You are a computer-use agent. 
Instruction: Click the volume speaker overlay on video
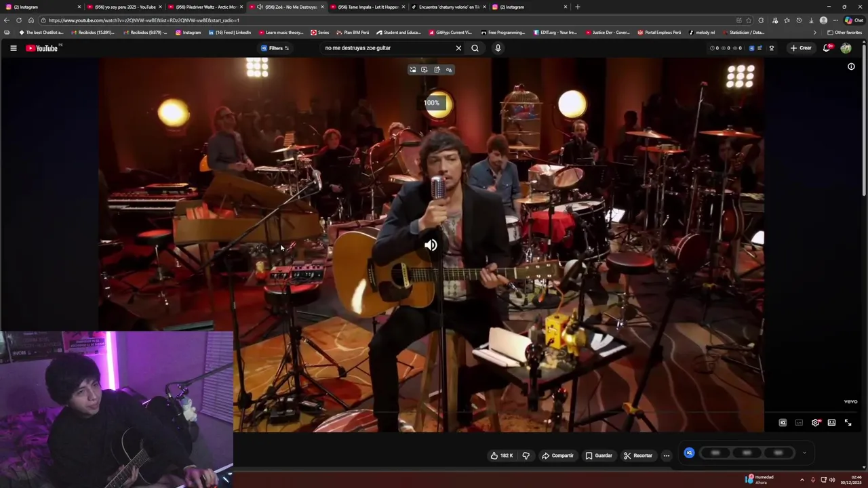(x=431, y=245)
